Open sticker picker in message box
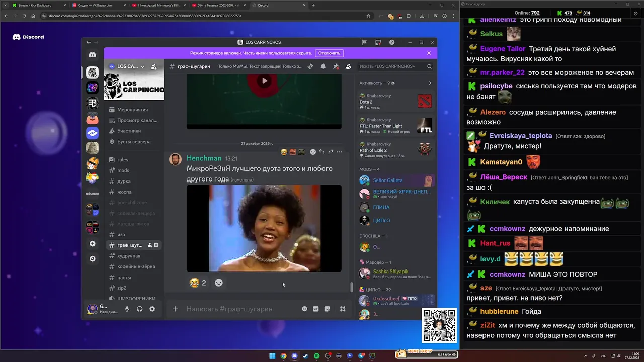 pos(327,309)
